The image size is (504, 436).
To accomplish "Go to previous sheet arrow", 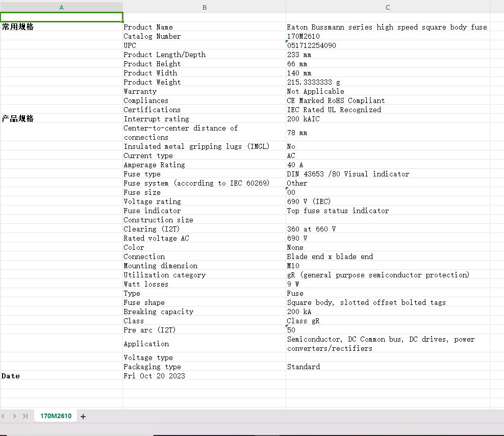I will [x=3, y=416].
